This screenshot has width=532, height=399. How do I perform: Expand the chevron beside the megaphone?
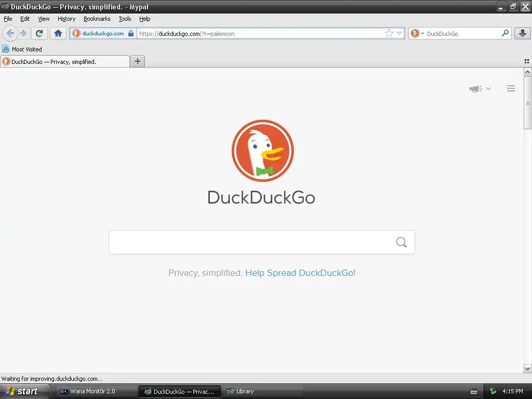click(488, 88)
